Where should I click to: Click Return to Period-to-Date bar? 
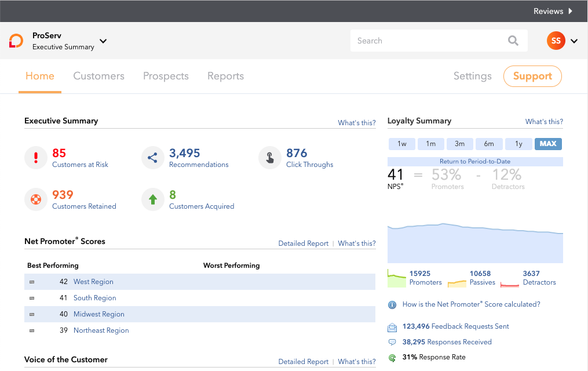[x=475, y=161]
